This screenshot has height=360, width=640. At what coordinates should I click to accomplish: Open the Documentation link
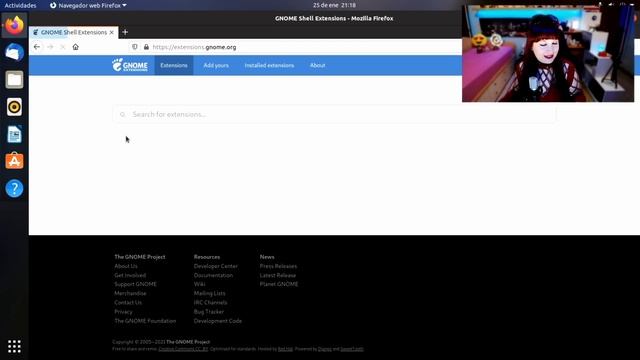coord(213,275)
